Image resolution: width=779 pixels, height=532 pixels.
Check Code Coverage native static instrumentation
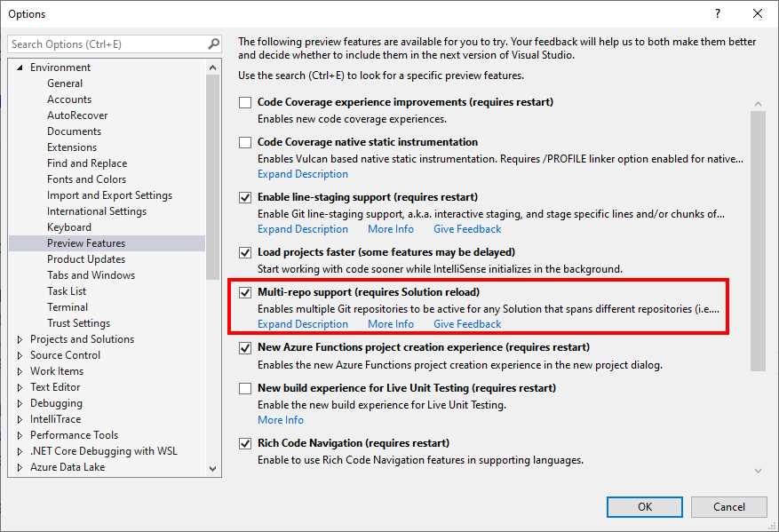[x=245, y=142]
